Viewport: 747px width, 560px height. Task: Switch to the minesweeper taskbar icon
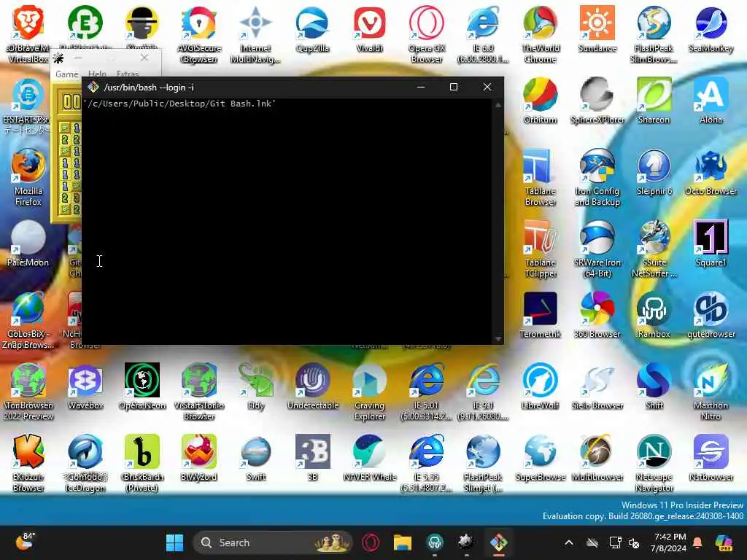click(x=465, y=542)
